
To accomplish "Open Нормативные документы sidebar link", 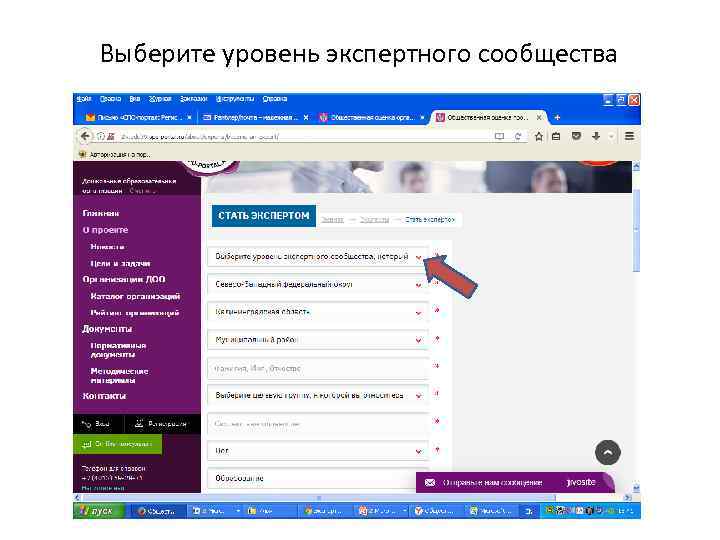I will coord(118,350).
